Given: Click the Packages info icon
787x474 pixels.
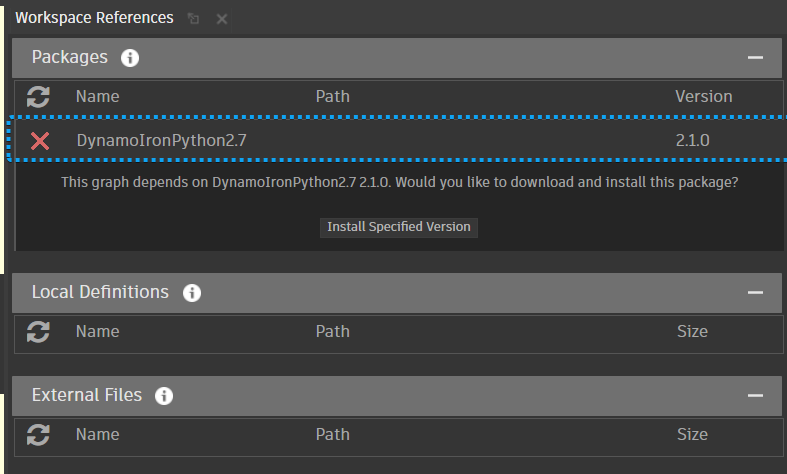Looking at the screenshot, I should coord(130,58).
